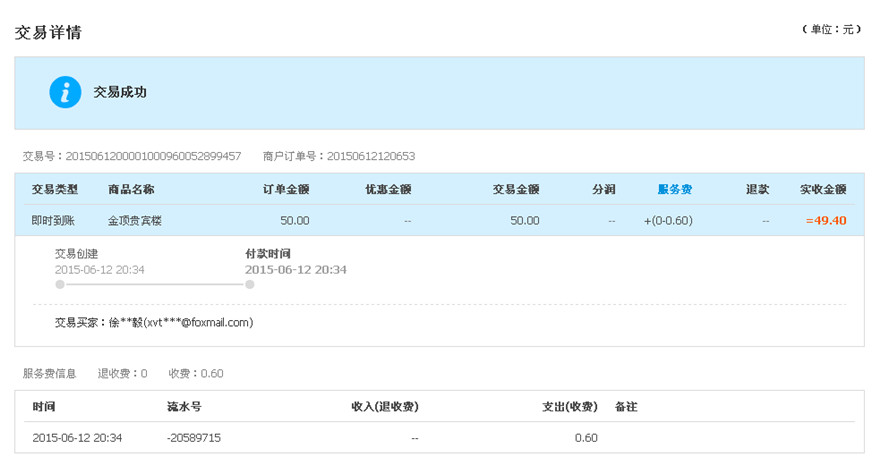The width and height of the screenshot is (880, 473).
Task: Click the 付款时间 label
Action: (x=268, y=254)
